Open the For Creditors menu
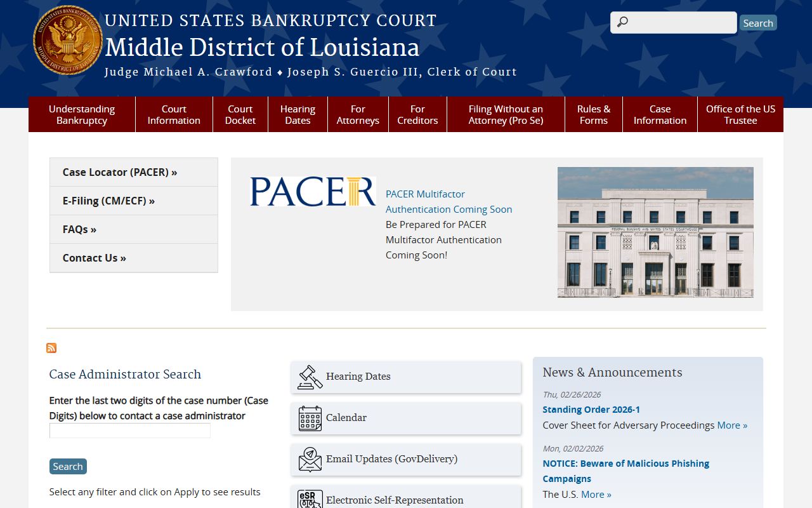This screenshot has height=508, width=812. pos(417,114)
